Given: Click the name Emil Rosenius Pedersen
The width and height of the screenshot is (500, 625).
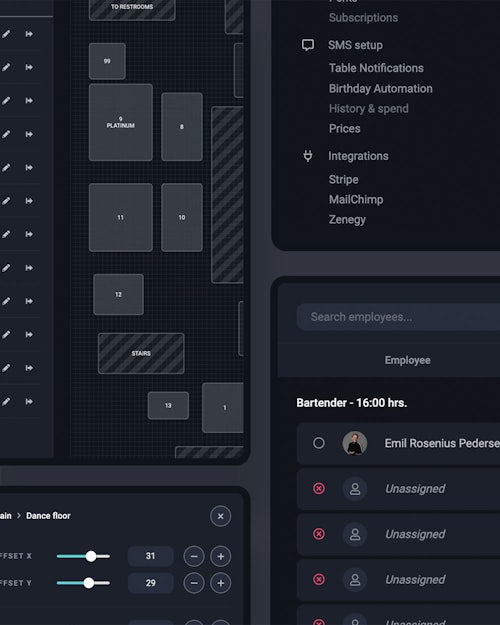Looking at the screenshot, I should (442, 443).
